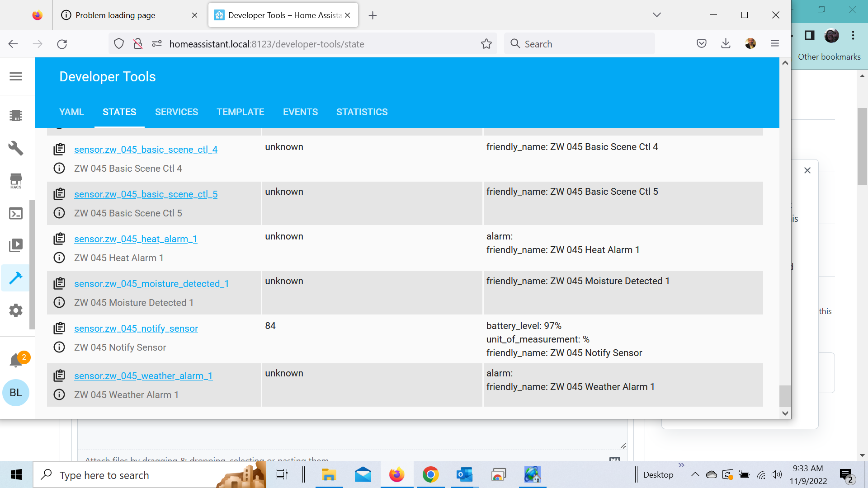Open HACS from sidebar
The width and height of the screenshot is (868, 488).
coord(16,181)
